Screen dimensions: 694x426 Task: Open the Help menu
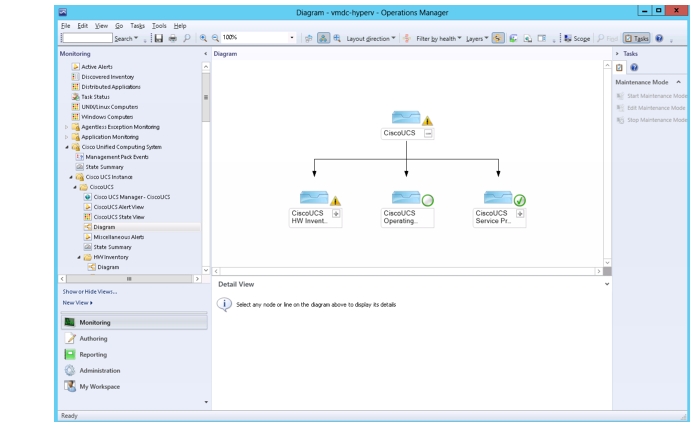tap(180, 26)
